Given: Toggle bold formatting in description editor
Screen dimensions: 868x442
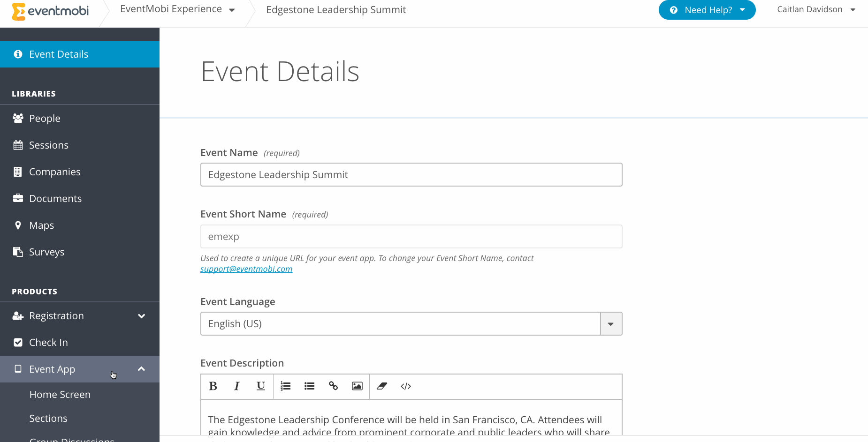Looking at the screenshot, I should [213, 386].
